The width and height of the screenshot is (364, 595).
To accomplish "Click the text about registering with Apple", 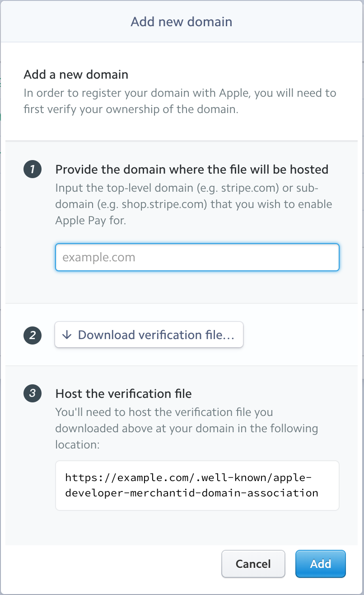I will click(x=180, y=101).
